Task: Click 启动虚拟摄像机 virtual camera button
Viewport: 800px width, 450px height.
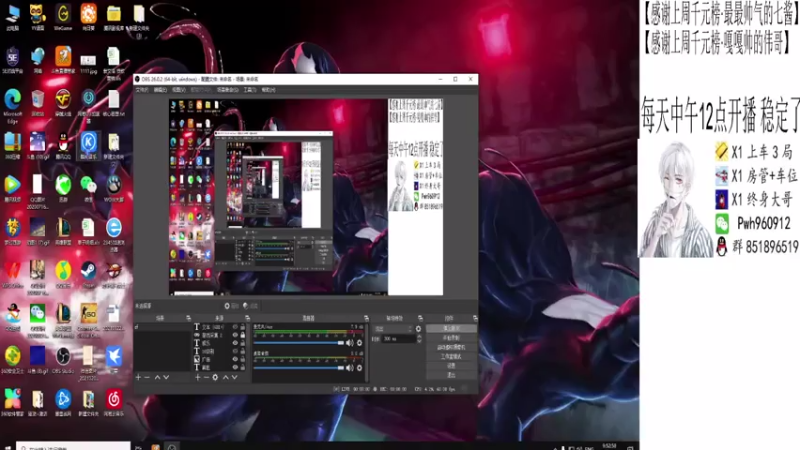Action: click(x=451, y=347)
